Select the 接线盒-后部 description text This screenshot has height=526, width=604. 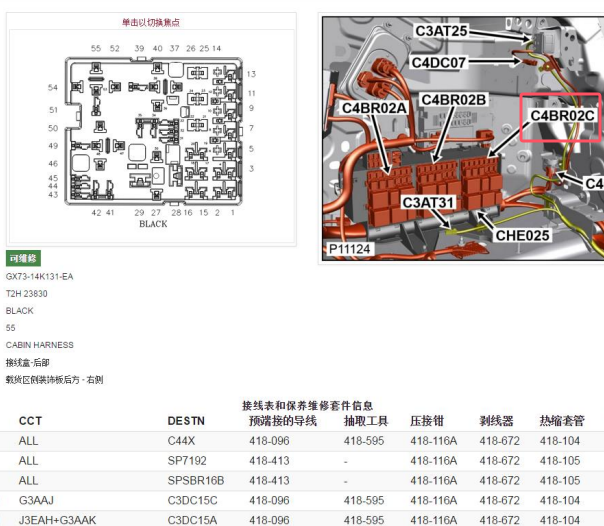tap(27, 362)
